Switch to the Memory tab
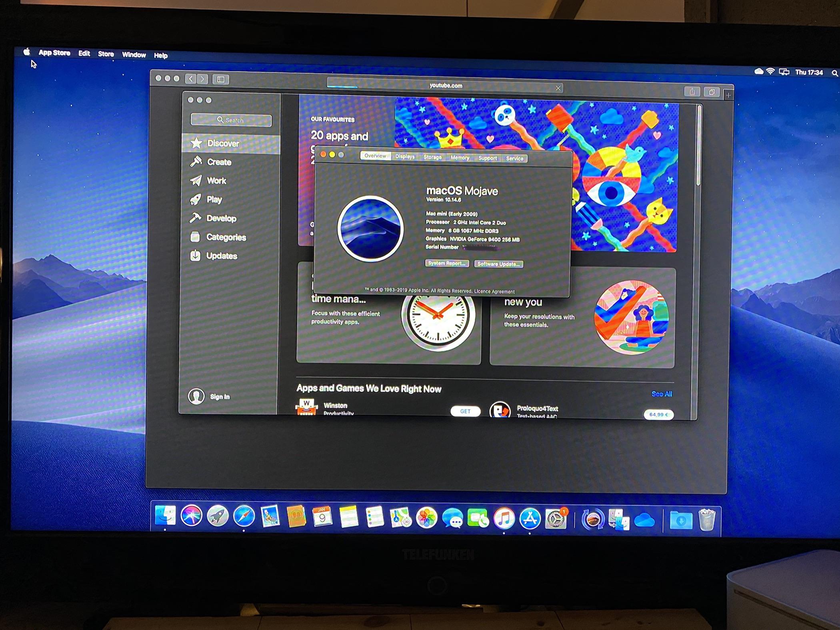The image size is (840, 630). (x=459, y=158)
